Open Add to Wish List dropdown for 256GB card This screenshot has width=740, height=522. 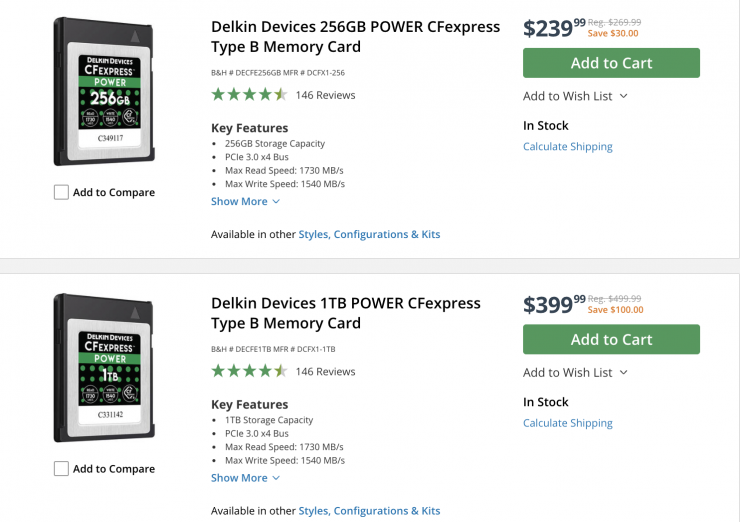[575, 96]
